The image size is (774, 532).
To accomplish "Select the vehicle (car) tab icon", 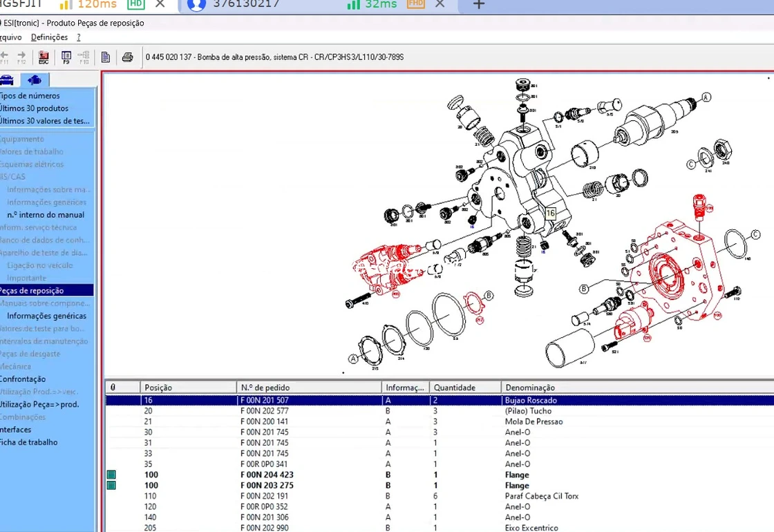I will (7, 80).
